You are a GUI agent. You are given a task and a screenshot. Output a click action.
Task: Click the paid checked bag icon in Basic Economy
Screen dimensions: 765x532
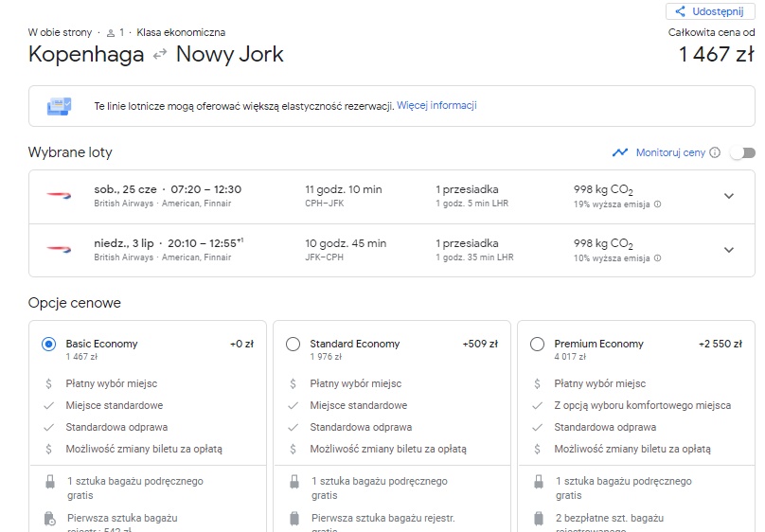(x=50, y=519)
